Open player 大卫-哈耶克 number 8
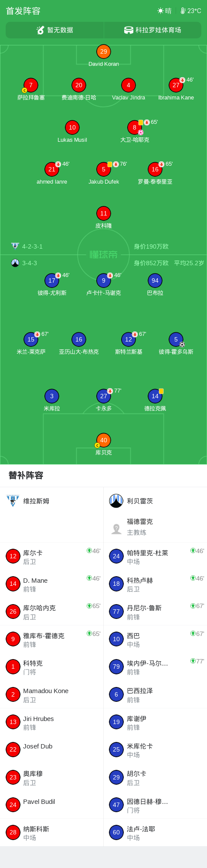Viewport: 207px width, 868px height. click(135, 127)
